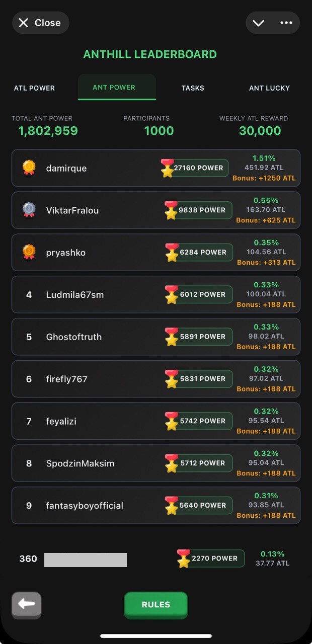Open the TASKS tab
The width and height of the screenshot is (312, 644).
pyautogui.click(x=193, y=88)
